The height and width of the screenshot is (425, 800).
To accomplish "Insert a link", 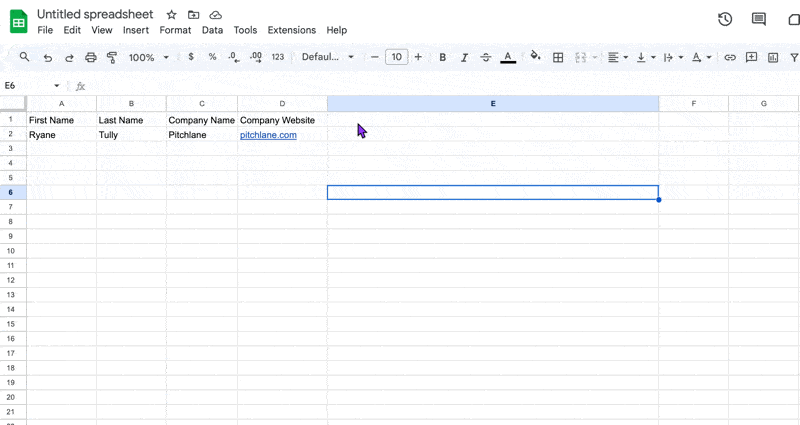I will pyautogui.click(x=730, y=57).
